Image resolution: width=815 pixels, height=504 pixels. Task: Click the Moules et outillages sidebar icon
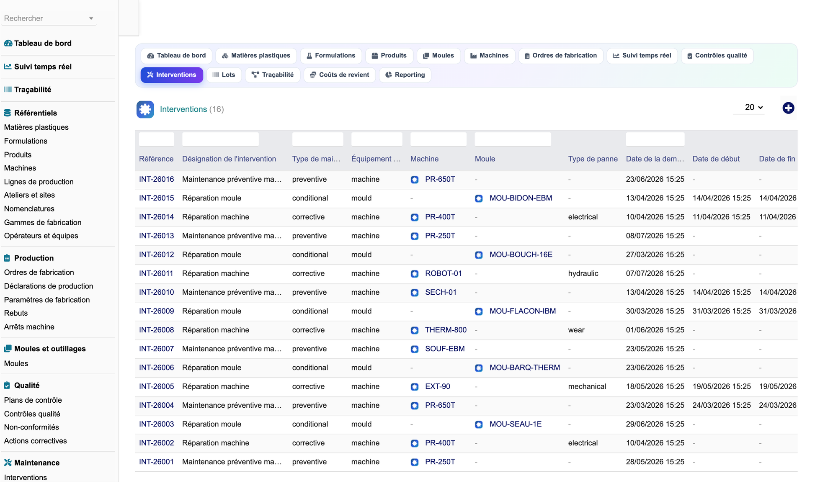click(8, 349)
